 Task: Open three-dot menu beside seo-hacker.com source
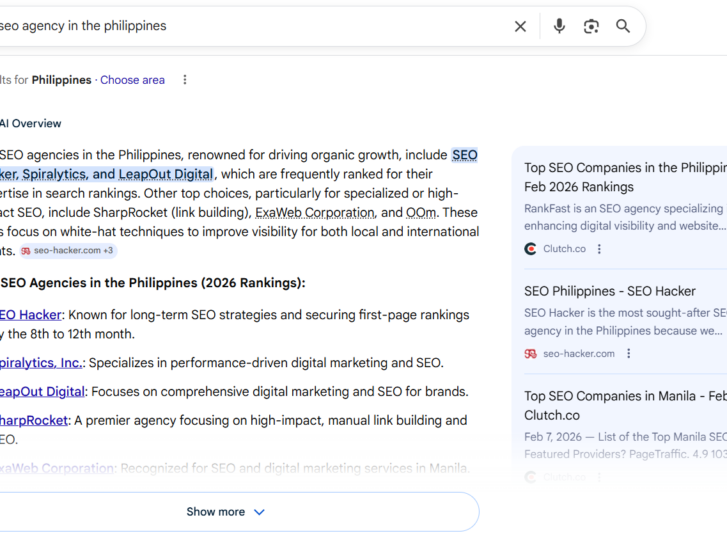point(629,354)
